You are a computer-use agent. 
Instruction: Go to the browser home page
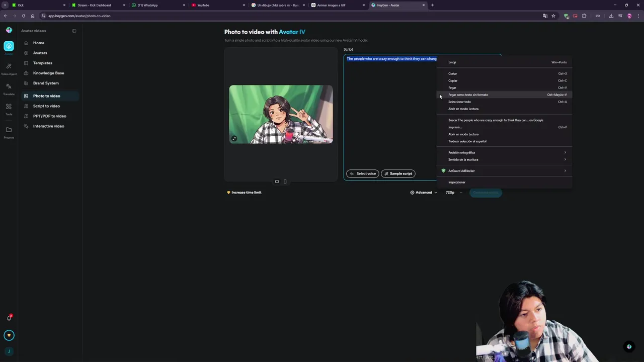pyautogui.click(x=33, y=16)
